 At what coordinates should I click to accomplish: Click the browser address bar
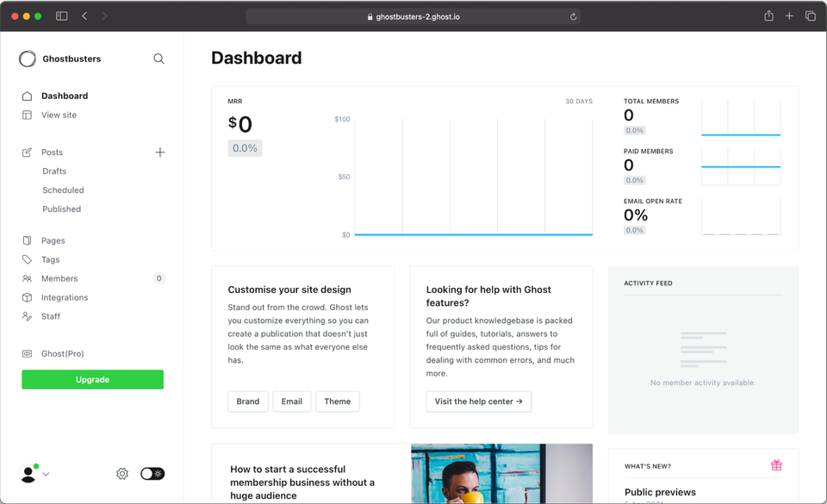[x=413, y=16]
